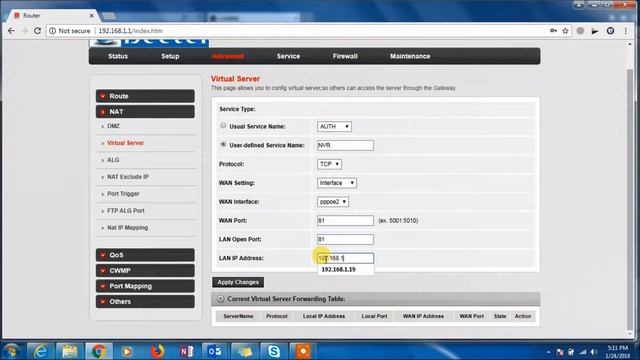Open the FTP ALG Port link
Screen dimensions: 640x360
(126, 211)
